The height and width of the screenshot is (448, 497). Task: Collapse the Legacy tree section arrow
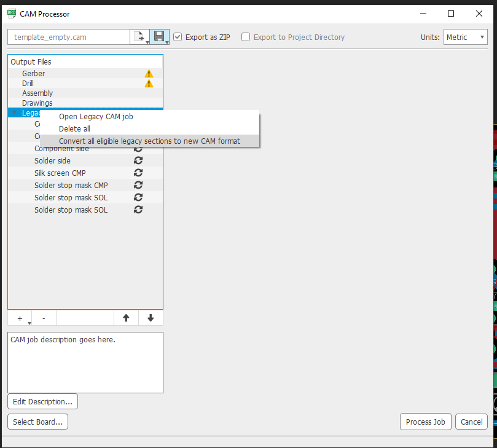click(x=14, y=113)
